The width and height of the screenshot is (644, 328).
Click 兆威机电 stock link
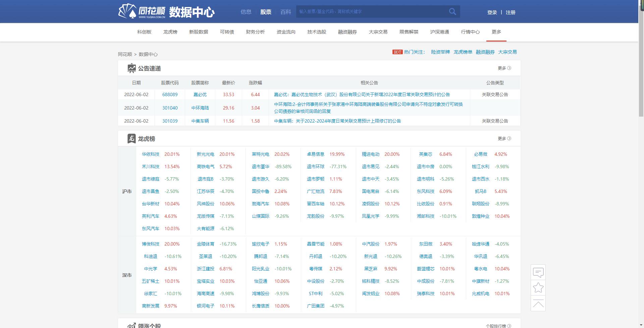[481, 293]
